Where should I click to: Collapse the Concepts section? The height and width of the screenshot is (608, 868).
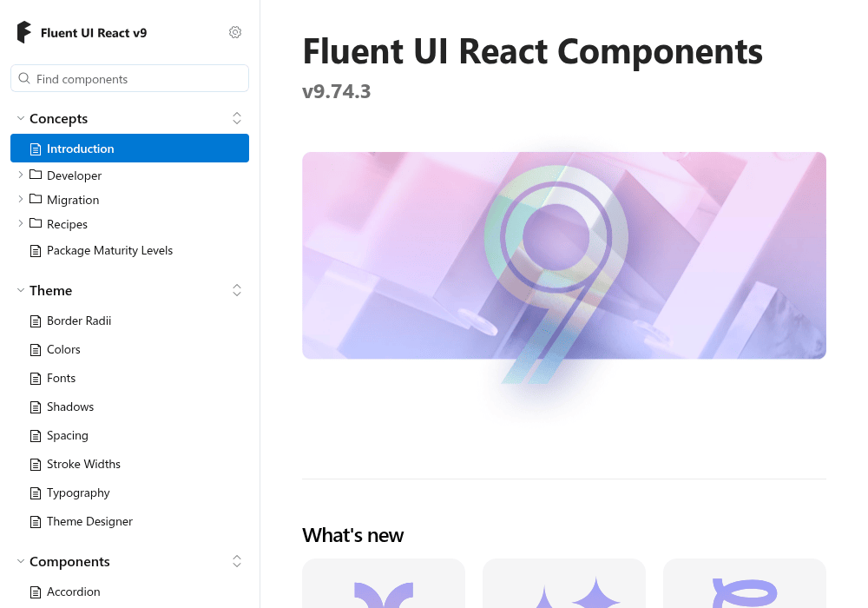[21, 118]
